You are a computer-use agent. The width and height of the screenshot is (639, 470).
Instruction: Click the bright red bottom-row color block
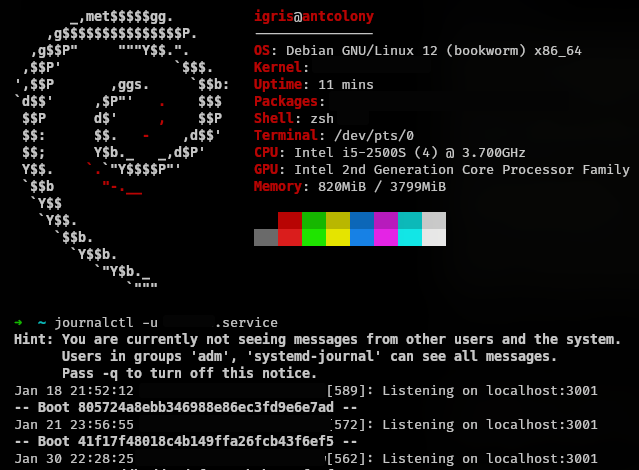point(290,237)
